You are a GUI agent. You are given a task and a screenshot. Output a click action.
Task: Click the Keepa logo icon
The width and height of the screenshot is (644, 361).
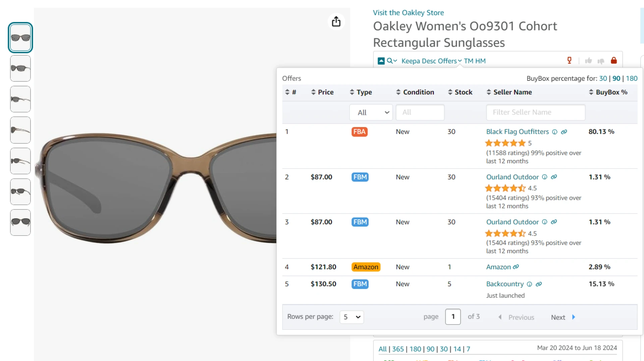(381, 61)
